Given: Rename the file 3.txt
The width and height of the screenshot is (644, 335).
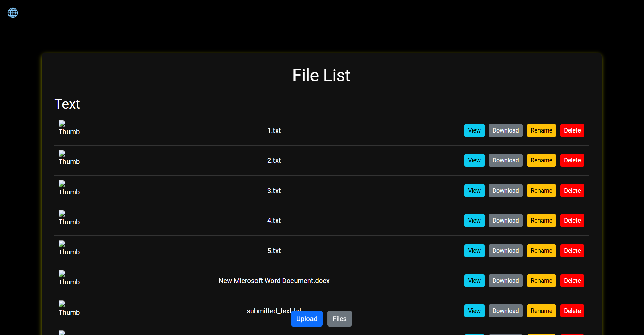Looking at the screenshot, I should pos(541,190).
